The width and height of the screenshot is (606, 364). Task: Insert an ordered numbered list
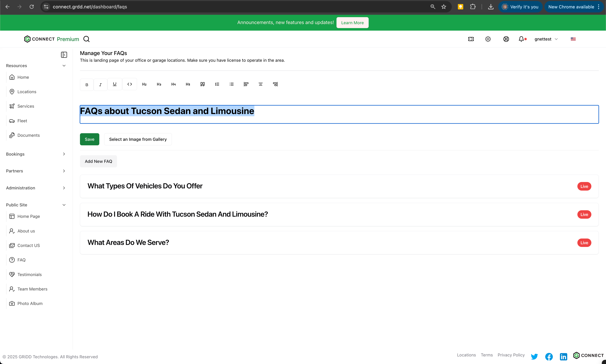coord(217,84)
